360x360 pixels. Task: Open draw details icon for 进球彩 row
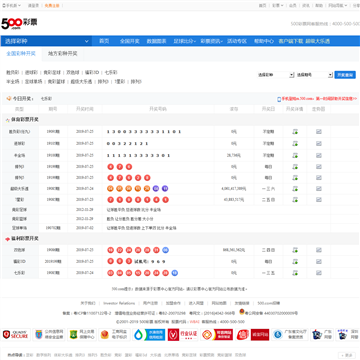coord(295,144)
